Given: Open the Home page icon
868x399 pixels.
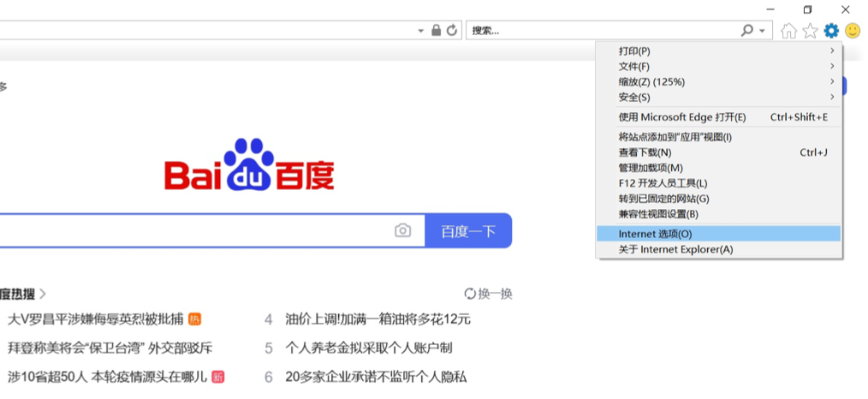Looking at the screenshot, I should [789, 31].
